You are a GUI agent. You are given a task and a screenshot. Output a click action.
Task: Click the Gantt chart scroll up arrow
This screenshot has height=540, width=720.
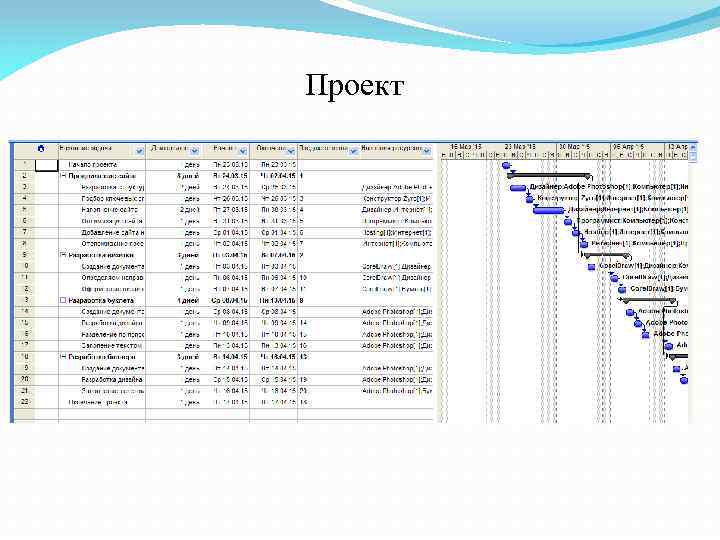(693, 146)
